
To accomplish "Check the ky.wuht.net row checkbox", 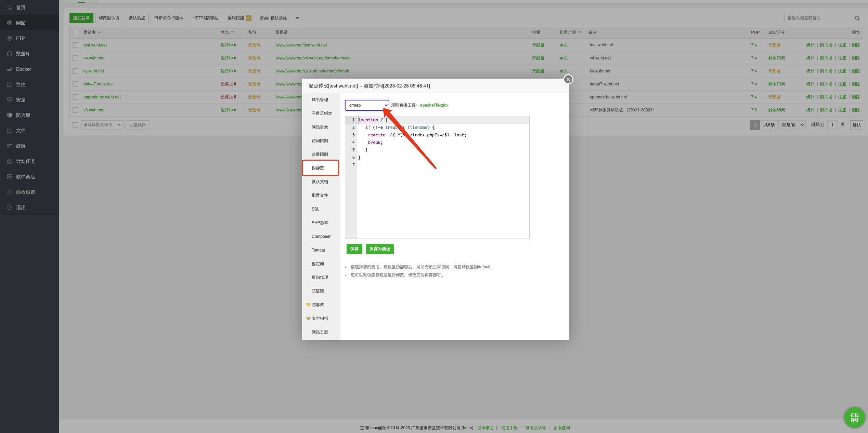I will tap(75, 71).
